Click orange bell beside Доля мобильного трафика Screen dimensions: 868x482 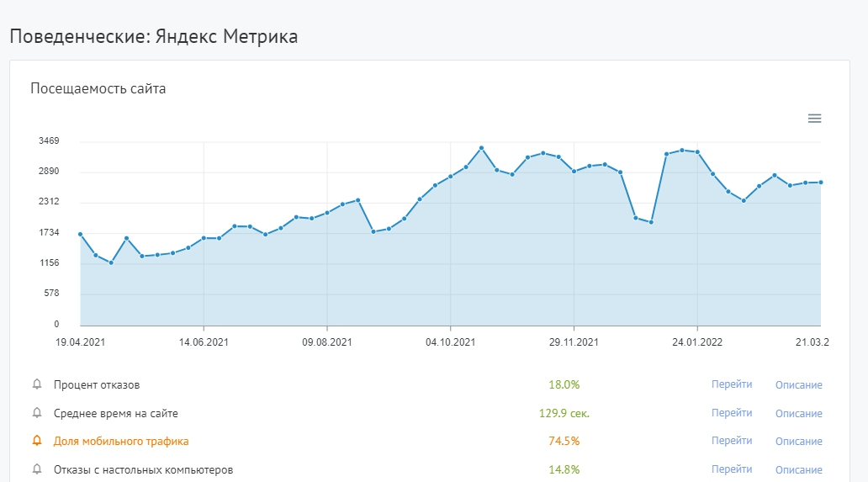[36, 441]
